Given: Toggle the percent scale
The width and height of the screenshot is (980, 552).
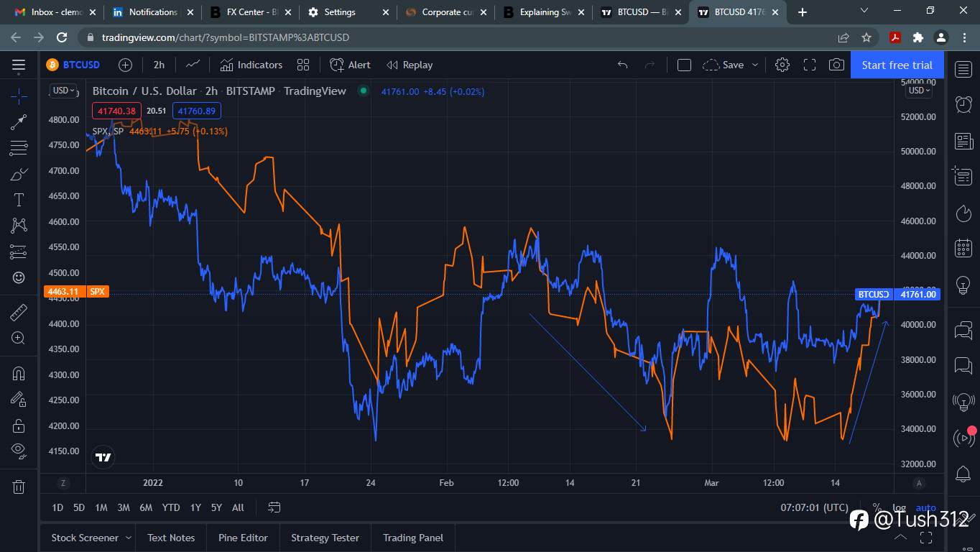Looking at the screenshot, I should pos(877,507).
